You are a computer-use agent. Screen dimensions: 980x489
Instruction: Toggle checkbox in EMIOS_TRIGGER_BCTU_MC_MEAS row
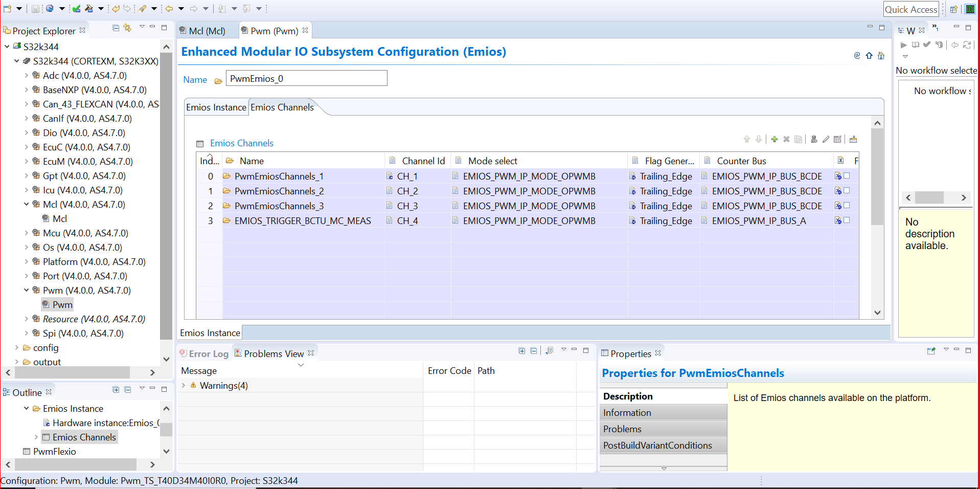click(x=847, y=220)
